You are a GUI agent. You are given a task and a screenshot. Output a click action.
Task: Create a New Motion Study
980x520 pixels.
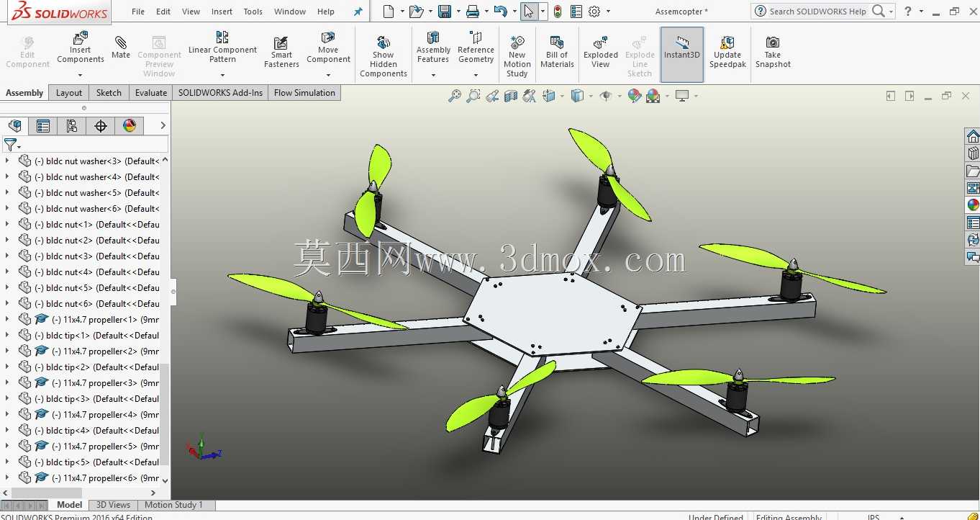(x=517, y=56)
